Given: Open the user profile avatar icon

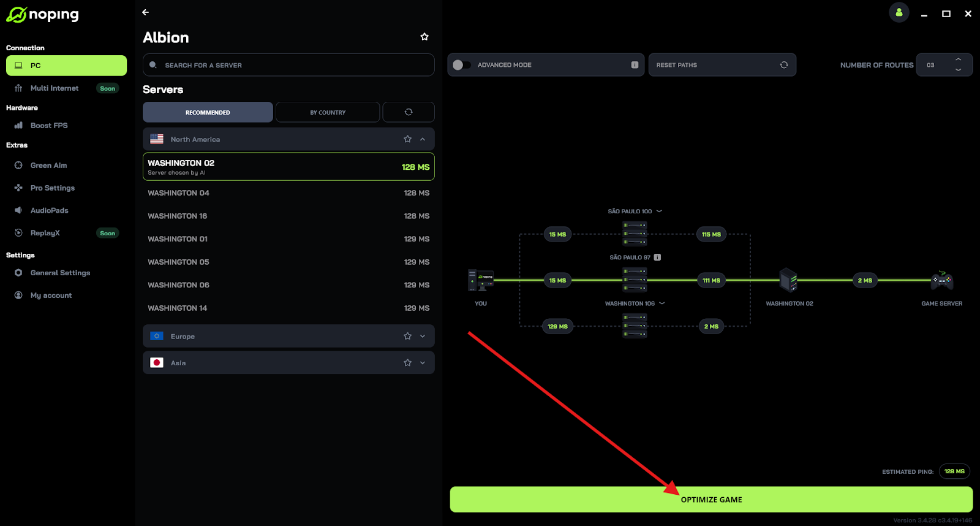Looking at the screenshot, I should tap(899, 12).
